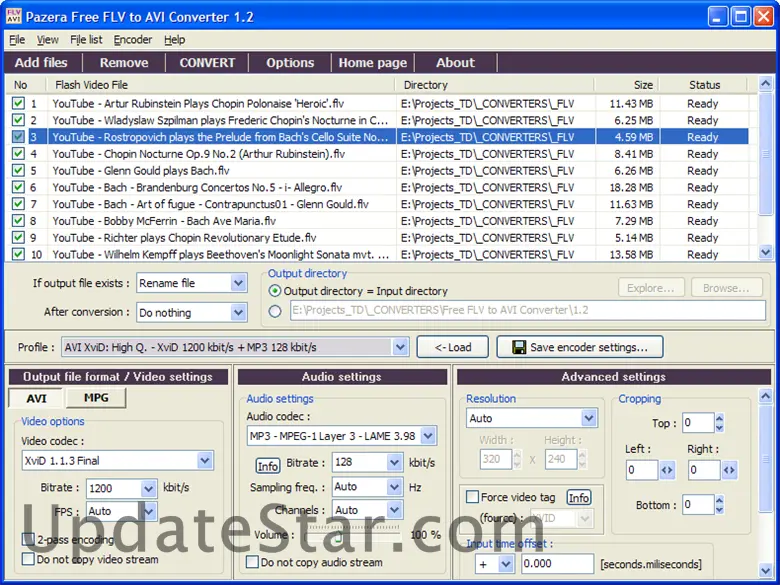Image resolution: width=780 pixels, height=585 pixels.
Task: Open Options from toolbar
Action: coord(290,63)
